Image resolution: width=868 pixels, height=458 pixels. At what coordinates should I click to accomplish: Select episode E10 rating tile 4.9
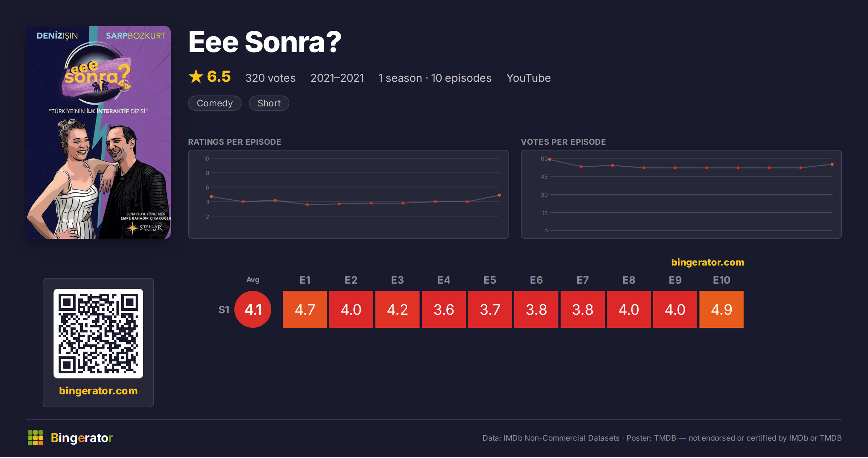(722, 309)
